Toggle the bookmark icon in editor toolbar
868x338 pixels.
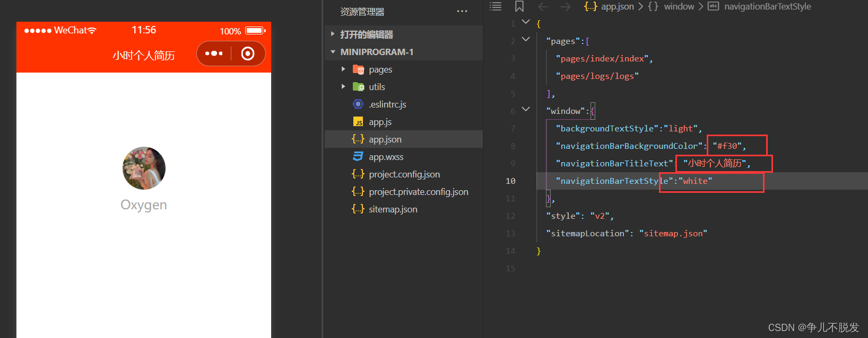coord(519,6)
